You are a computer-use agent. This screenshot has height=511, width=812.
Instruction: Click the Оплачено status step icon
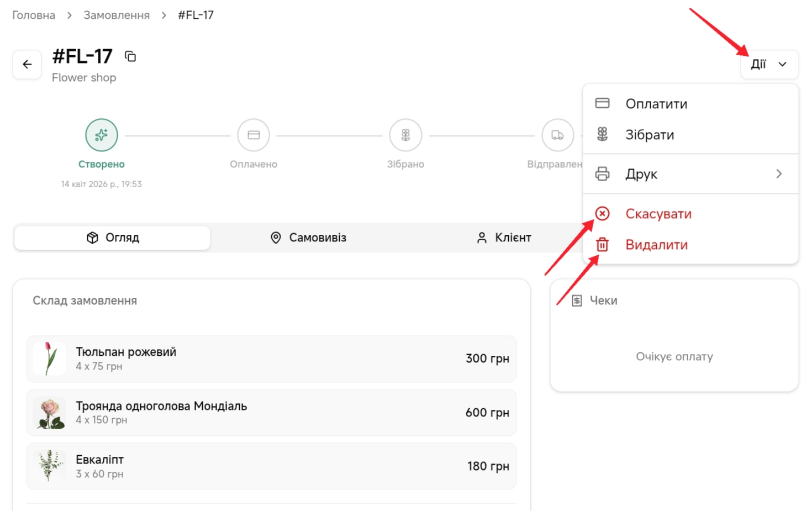click(254, 135)
